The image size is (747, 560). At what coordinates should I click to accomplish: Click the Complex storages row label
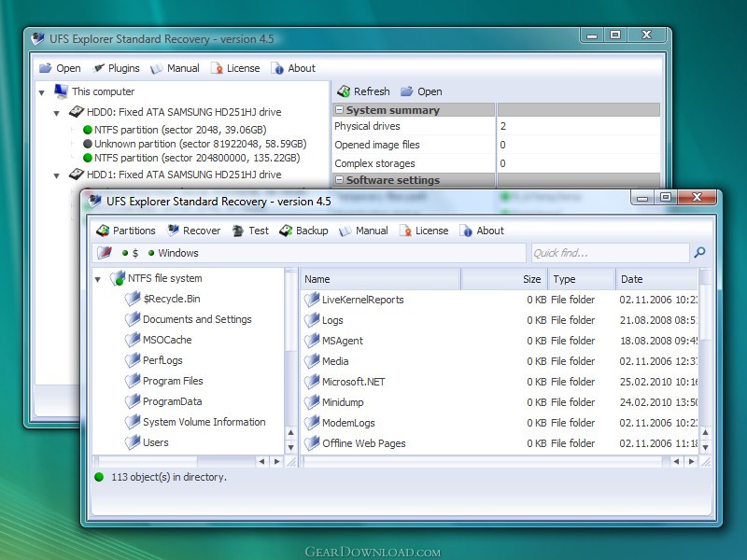pyautogui.click(x=374, y=163)
